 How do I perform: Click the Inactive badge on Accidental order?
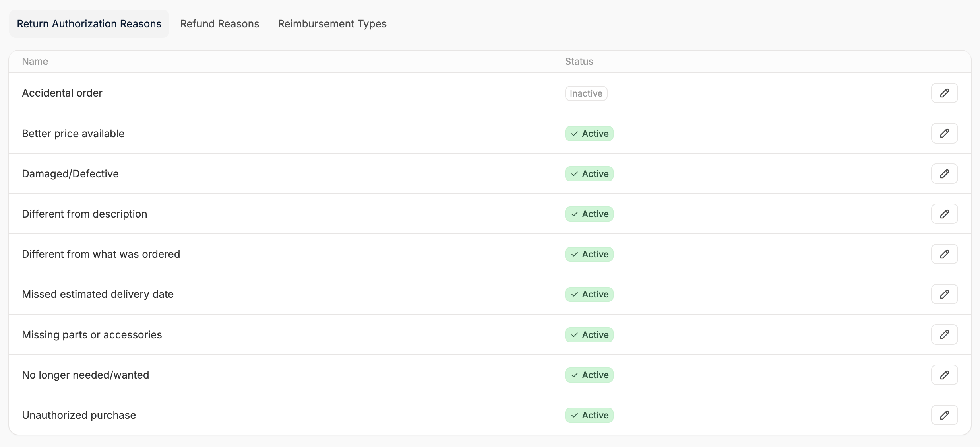pos(586,93)
